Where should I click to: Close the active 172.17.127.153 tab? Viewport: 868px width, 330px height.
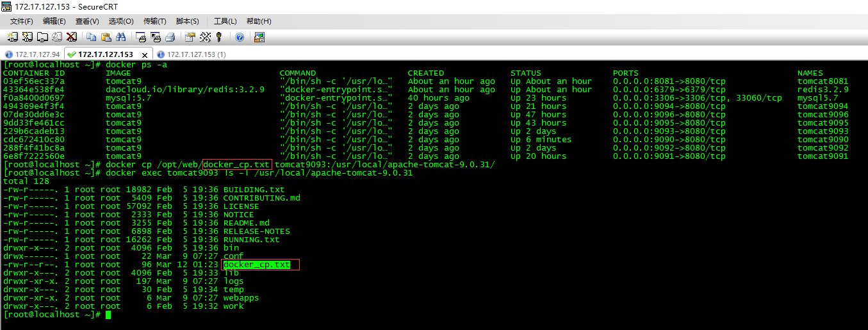coord(145,54)
